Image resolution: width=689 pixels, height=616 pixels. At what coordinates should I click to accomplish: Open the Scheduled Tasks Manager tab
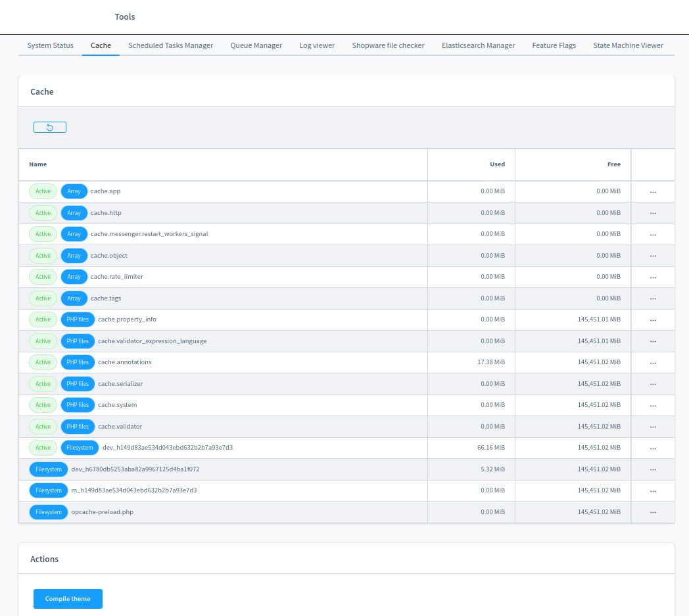pyautogui.click(x=170, y=45)
